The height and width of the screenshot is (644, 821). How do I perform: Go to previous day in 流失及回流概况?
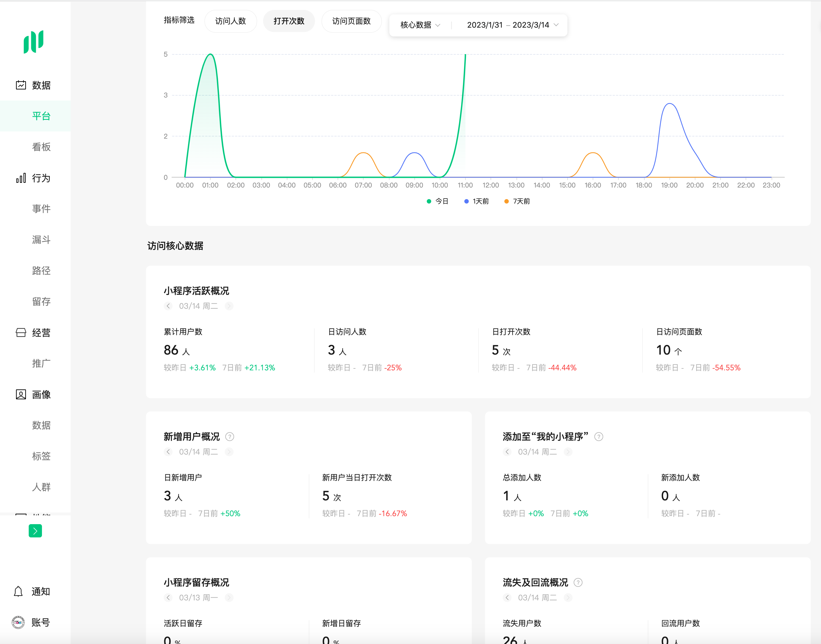(507, 598)
